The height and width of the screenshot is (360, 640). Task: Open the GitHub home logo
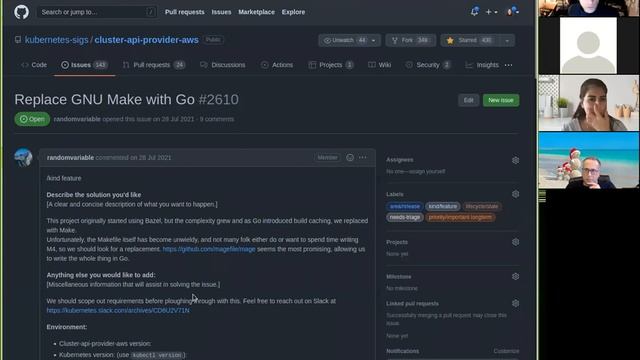tap(22, 12)
